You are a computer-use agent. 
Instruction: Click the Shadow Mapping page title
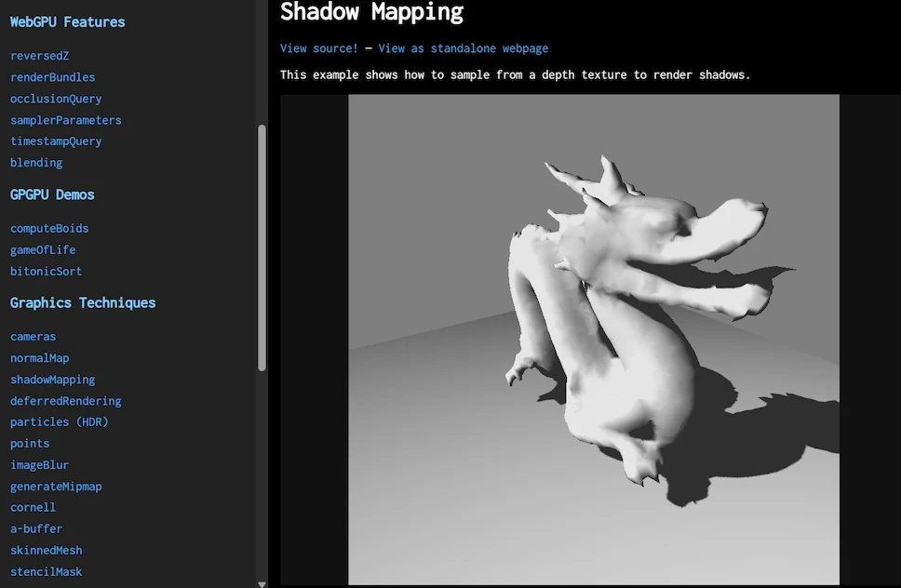tap(371, 11)
